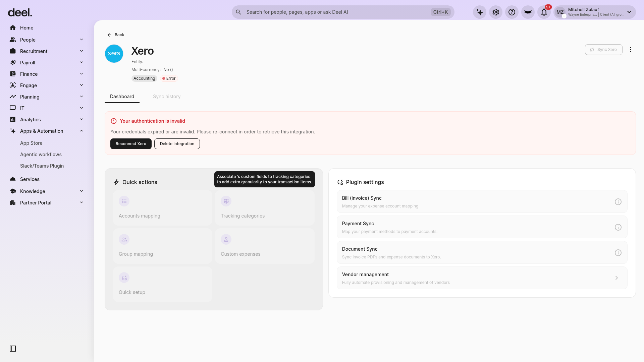Click the Ctrl+K shortcut hint

440,12
